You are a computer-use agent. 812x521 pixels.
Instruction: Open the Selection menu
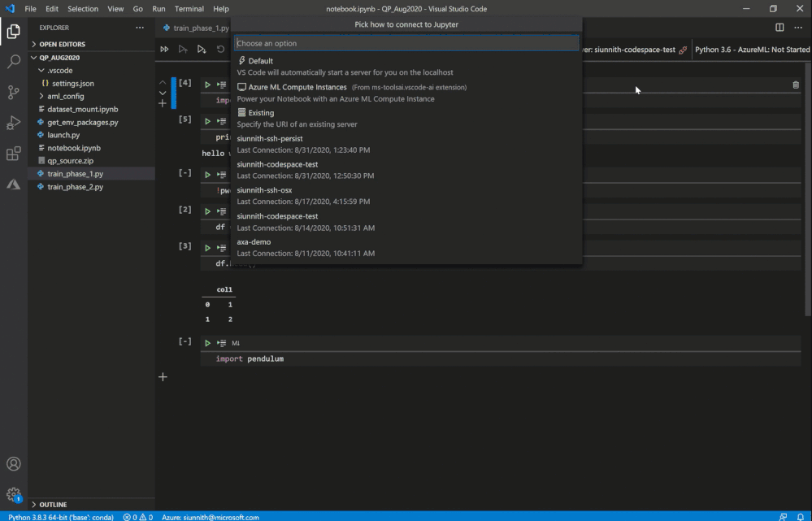(x=83, y=9)
